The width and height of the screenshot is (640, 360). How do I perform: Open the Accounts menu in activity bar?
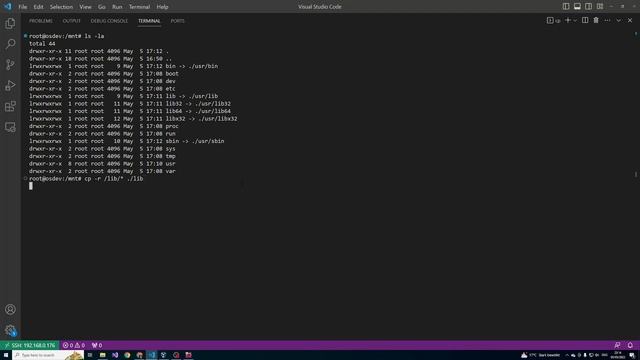coord(10,309)
